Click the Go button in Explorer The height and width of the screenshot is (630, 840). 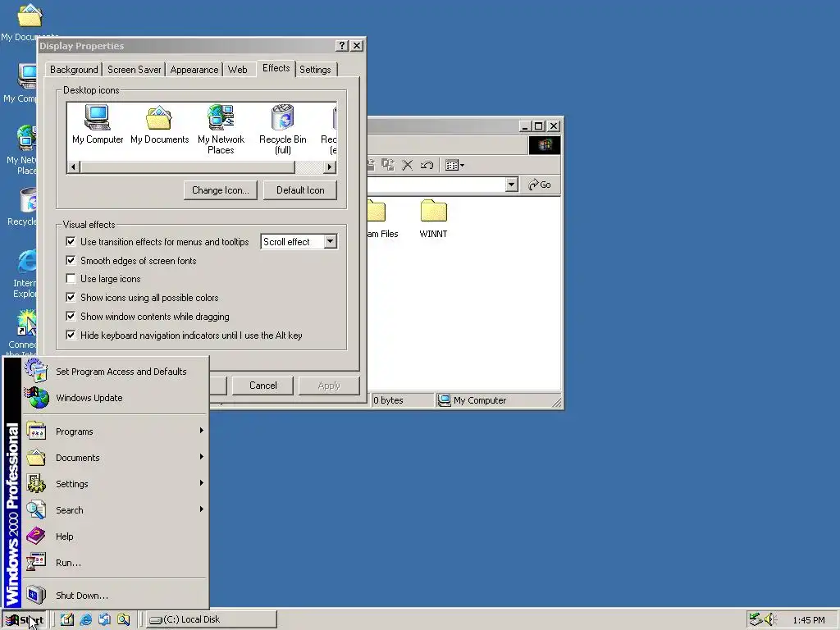[x=540, y=185]
